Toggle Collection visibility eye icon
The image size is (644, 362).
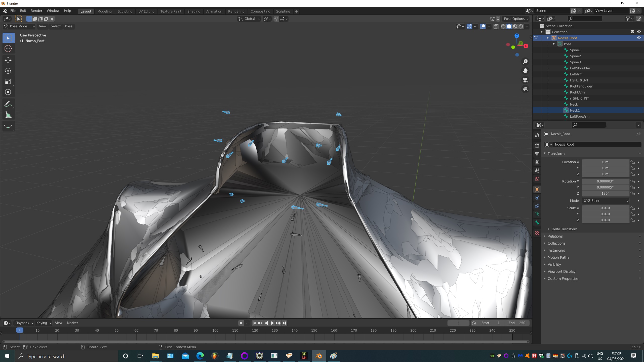click(638, 32)
